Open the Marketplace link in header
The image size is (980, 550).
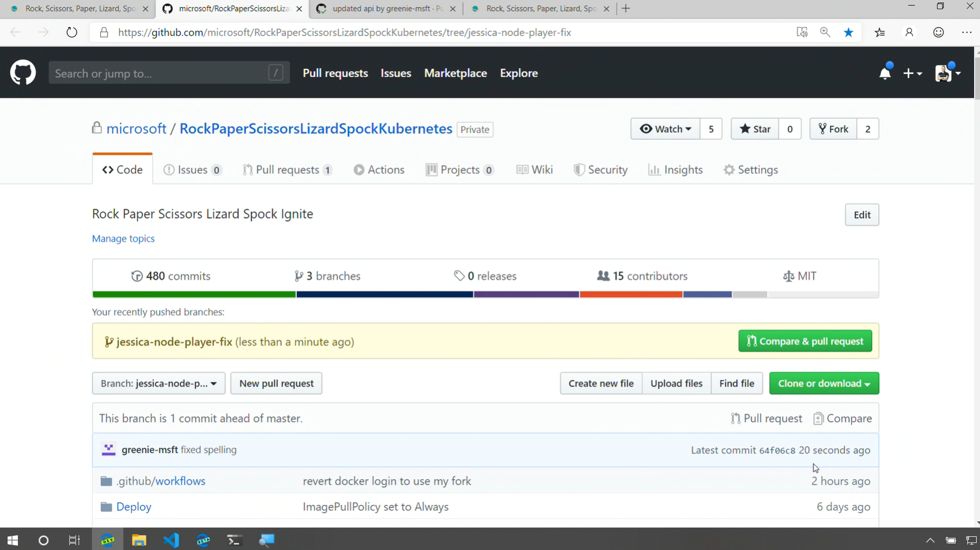pyautogui.click(x=456, y=73)
